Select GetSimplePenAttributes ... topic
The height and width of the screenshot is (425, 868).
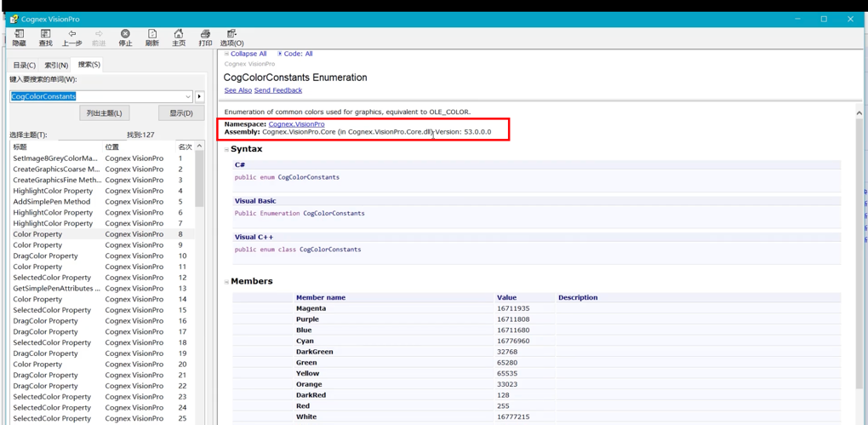tap(102, 288)
